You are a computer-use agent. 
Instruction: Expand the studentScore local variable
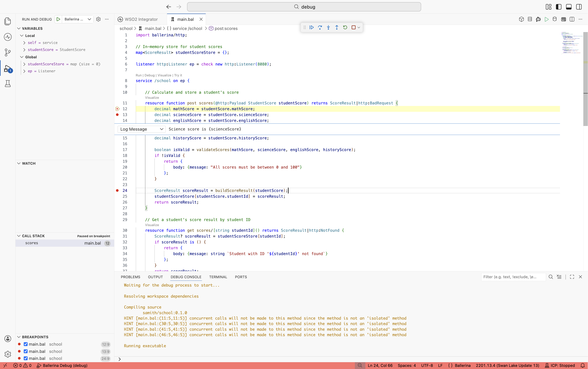tap(24, 50)
